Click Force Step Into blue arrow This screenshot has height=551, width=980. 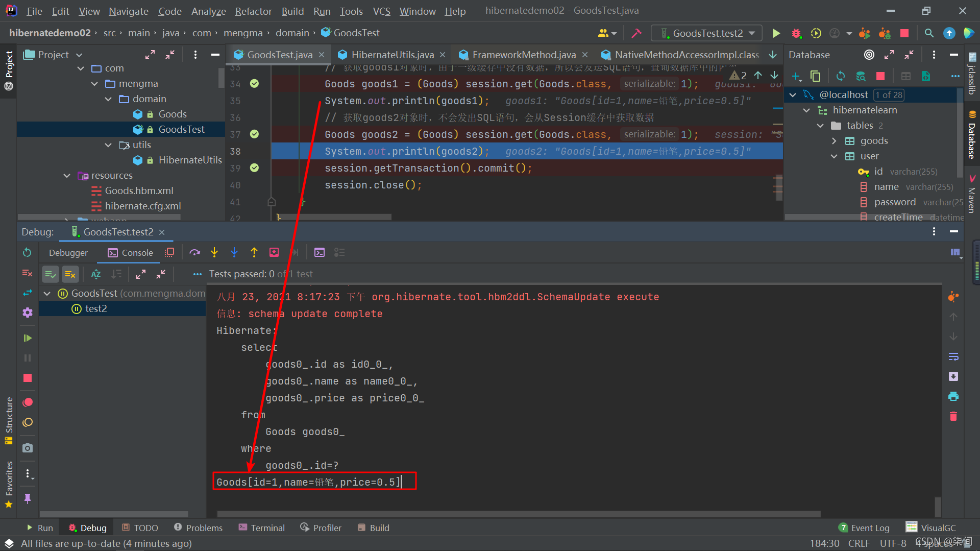(234, 252)
